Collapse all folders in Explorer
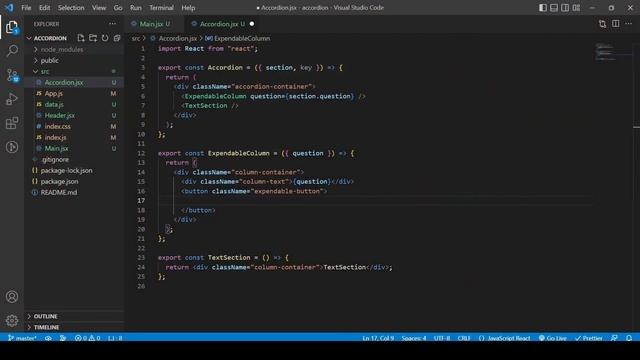Viewport: 640px width, 360px height. (117, 38)
